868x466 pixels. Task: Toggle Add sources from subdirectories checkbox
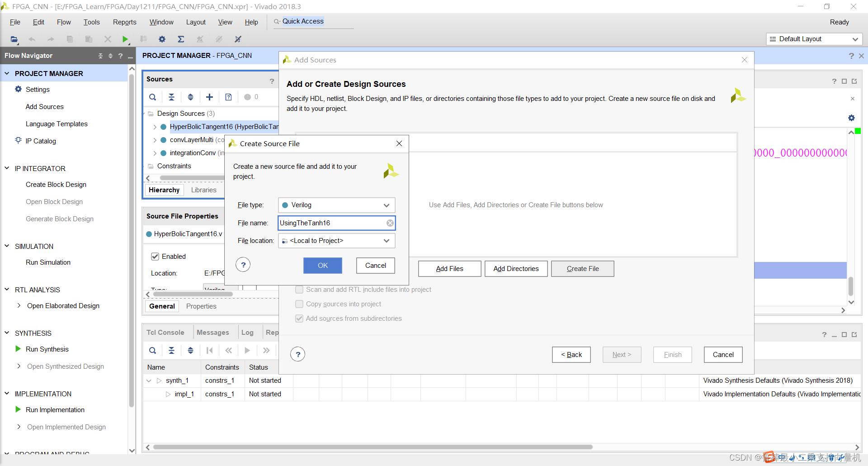click(x=299, y=319)
